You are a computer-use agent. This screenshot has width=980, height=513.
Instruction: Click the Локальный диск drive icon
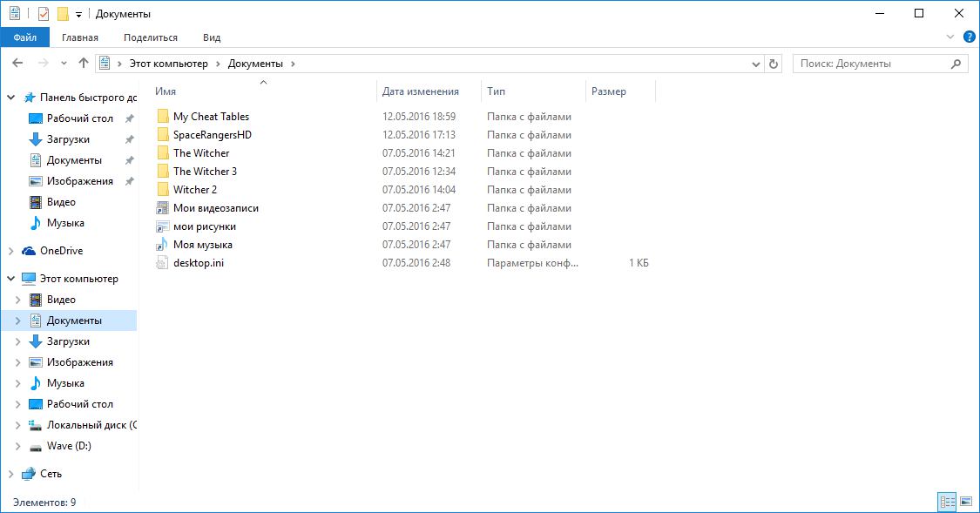[36, 425]
